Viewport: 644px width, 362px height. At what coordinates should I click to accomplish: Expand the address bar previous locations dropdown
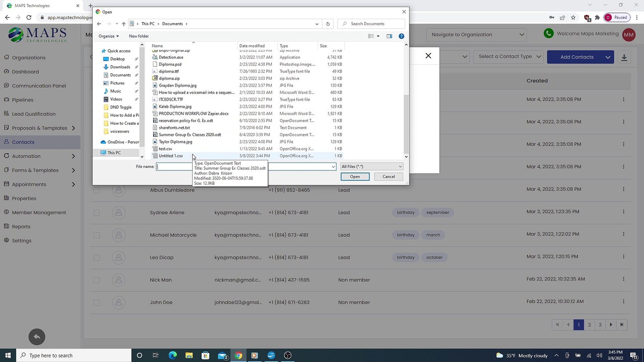coord(317,24)
